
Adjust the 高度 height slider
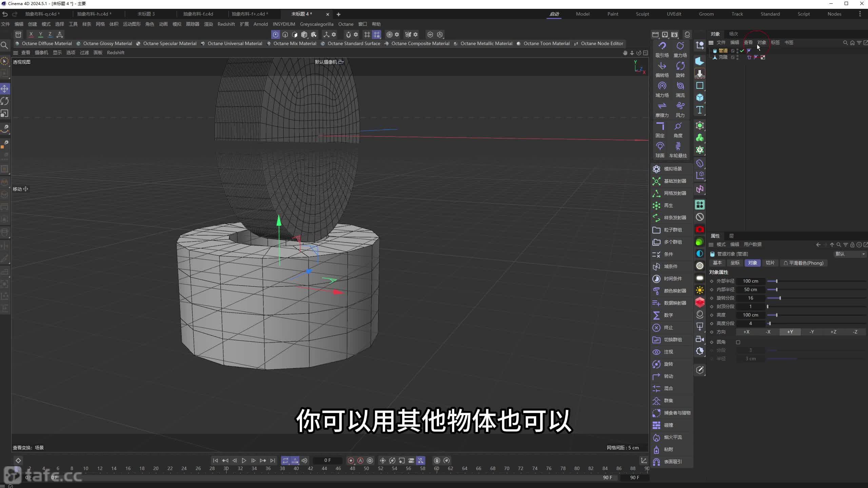pyautogui.click(x=816, y=315)
